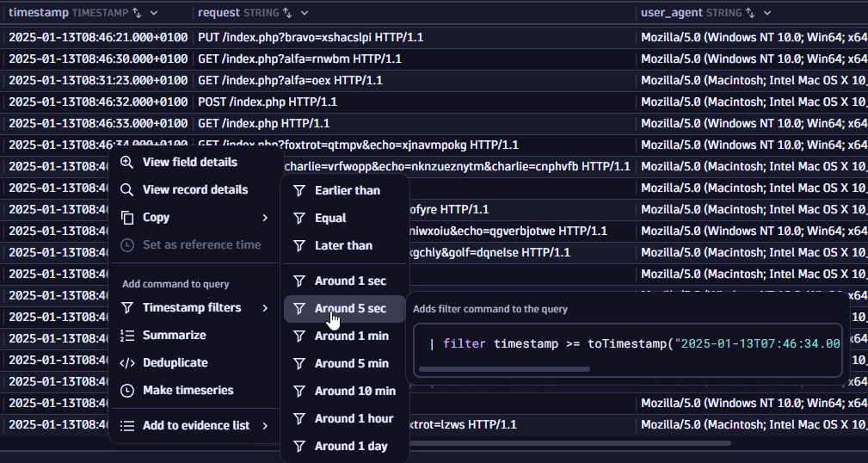Click the funnel icon beside Around 5 min

pos(299,364)
